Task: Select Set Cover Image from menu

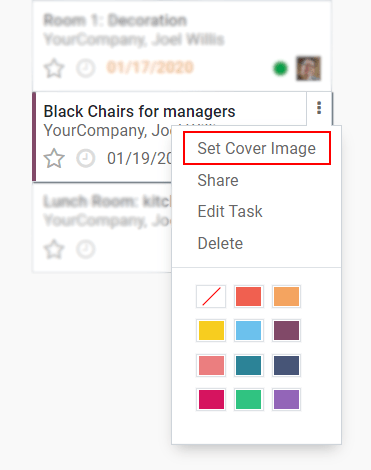Action: coord(257,148)
